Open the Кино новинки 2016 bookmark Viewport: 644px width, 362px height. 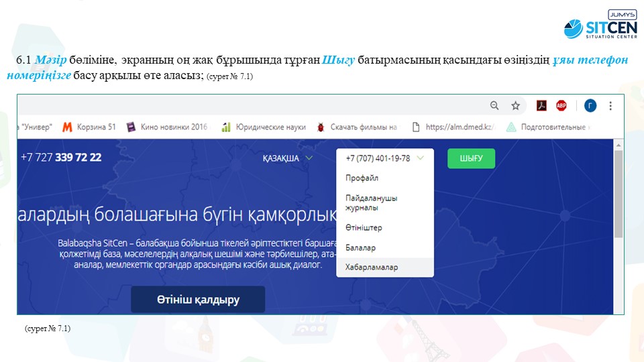pyautogui.click(x=168, y=127)
